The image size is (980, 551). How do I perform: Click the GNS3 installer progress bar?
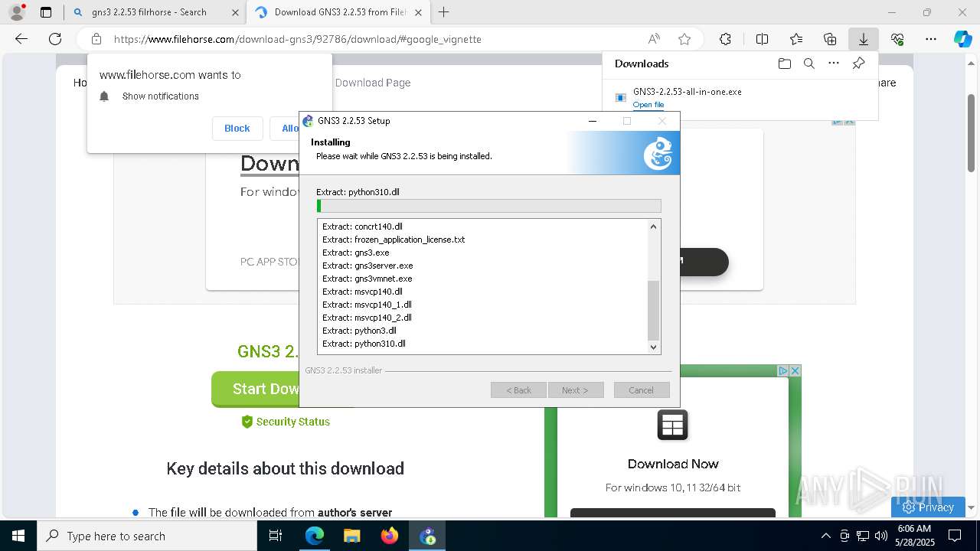click(488, 206)
